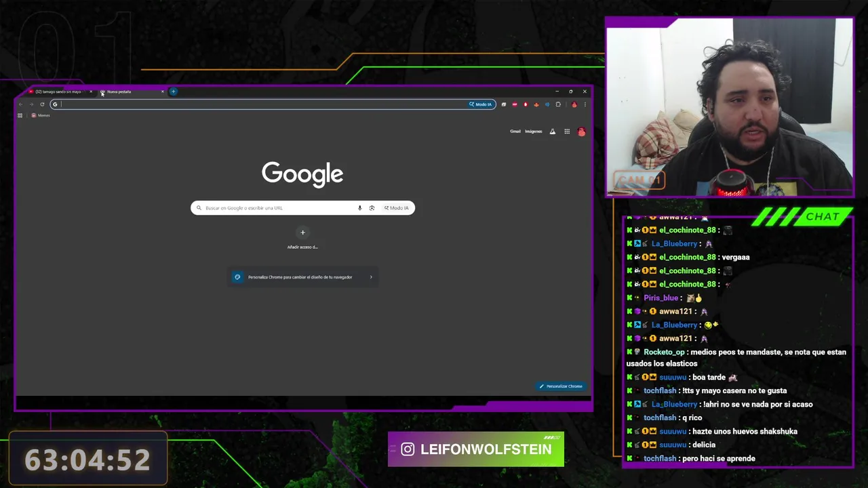Screen dimensions: 868x488
Task: Click the blue sound extension icon
Action: coord(547,104)
